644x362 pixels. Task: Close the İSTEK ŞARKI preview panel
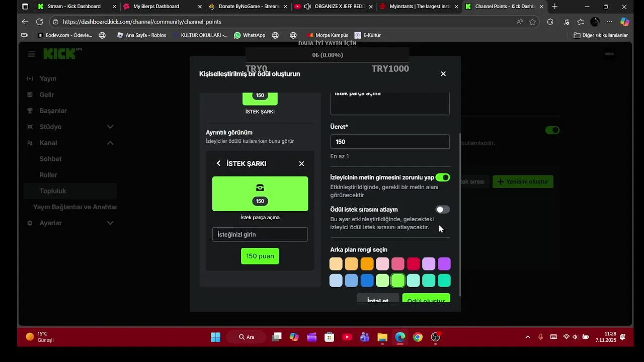tap(301, 163)
